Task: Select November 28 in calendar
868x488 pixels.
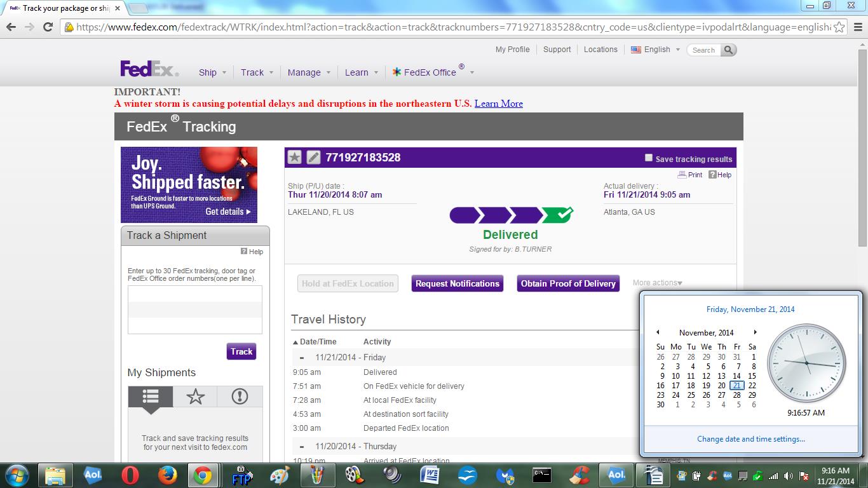Action: [x=737, y=395]
